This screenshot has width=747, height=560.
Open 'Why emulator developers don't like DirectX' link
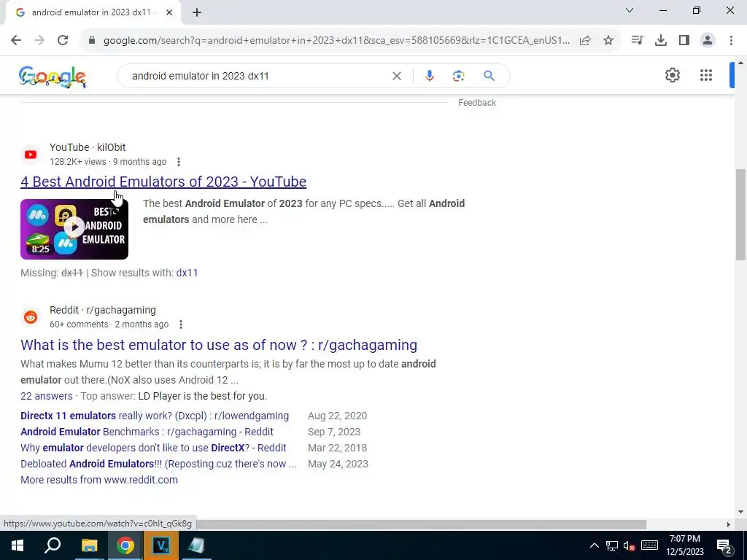(153, 448)
